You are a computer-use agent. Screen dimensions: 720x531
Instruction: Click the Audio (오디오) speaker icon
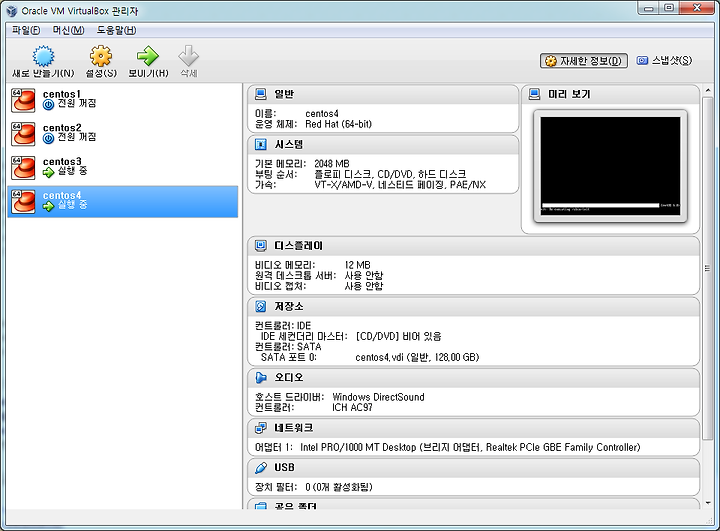(x=261, y=378)
